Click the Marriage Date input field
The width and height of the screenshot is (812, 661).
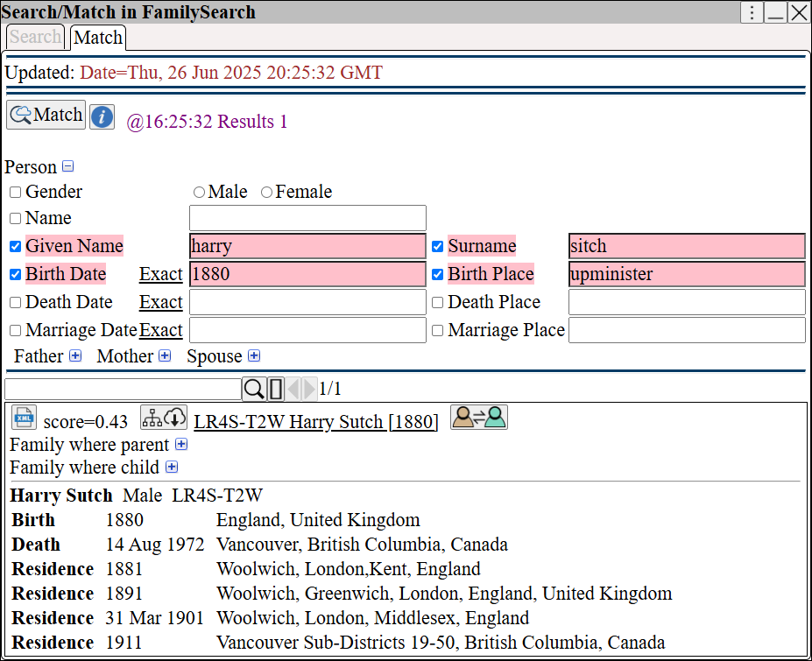click(307, 330)
